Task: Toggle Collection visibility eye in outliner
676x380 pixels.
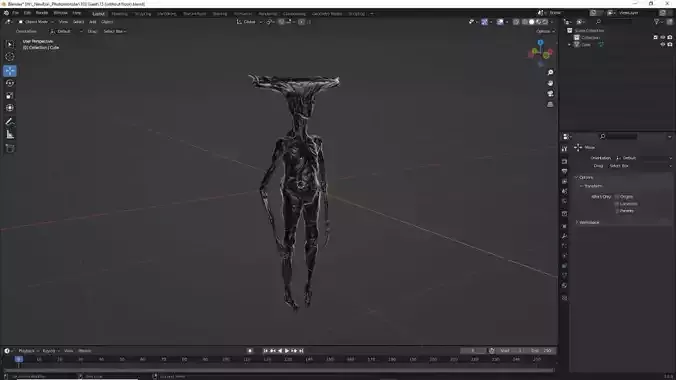Action: click(663, 38)
